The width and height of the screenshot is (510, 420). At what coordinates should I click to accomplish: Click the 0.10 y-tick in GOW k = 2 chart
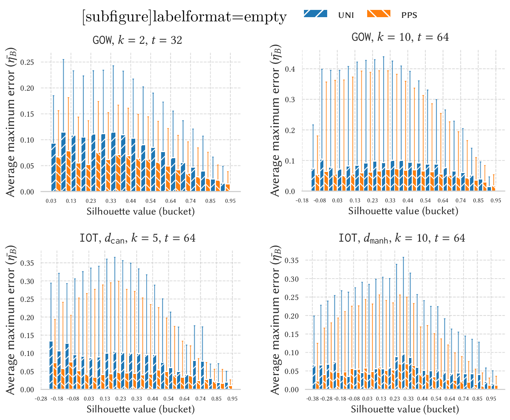[28, 140]
